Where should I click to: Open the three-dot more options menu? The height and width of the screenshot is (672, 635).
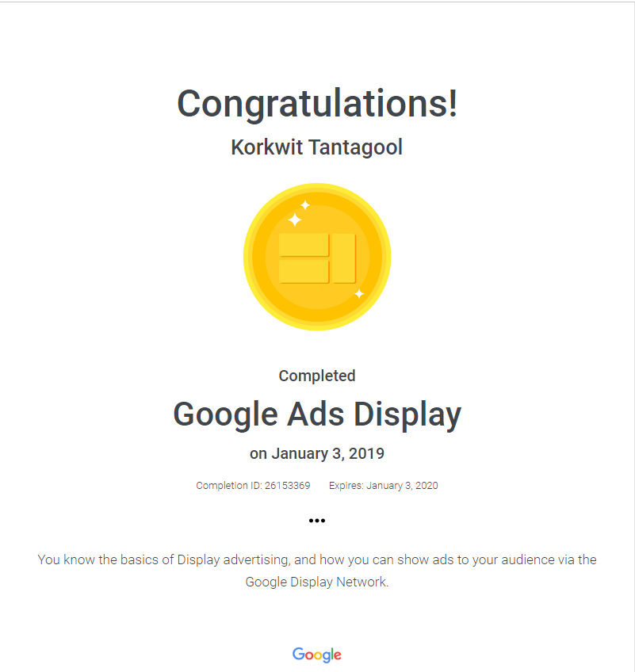click(317, 521)
